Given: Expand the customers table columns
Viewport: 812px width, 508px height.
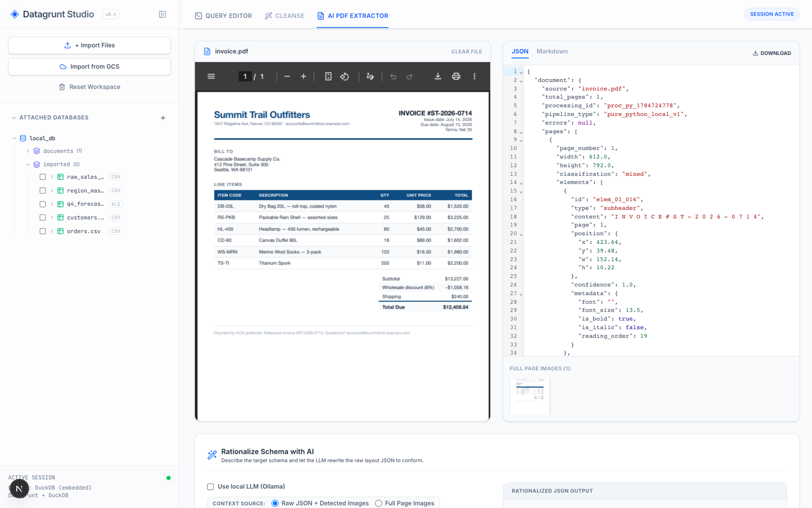Looking at the screenshot, I should click(x=52, y=217).
